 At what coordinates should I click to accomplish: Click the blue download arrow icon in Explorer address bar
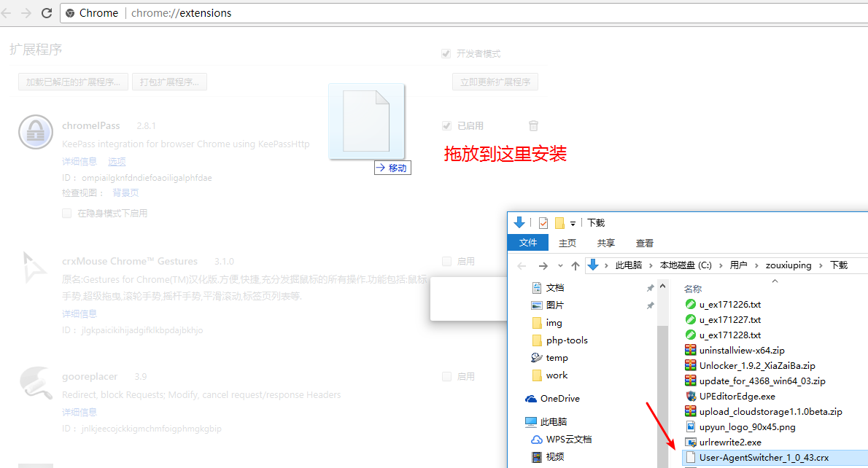click(x=593, y=265)
